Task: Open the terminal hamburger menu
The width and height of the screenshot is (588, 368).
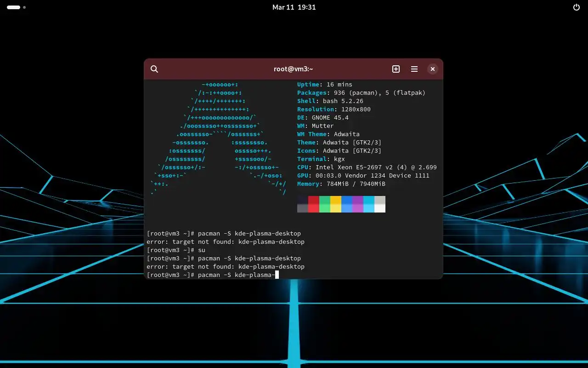Action: click(414, 69)
